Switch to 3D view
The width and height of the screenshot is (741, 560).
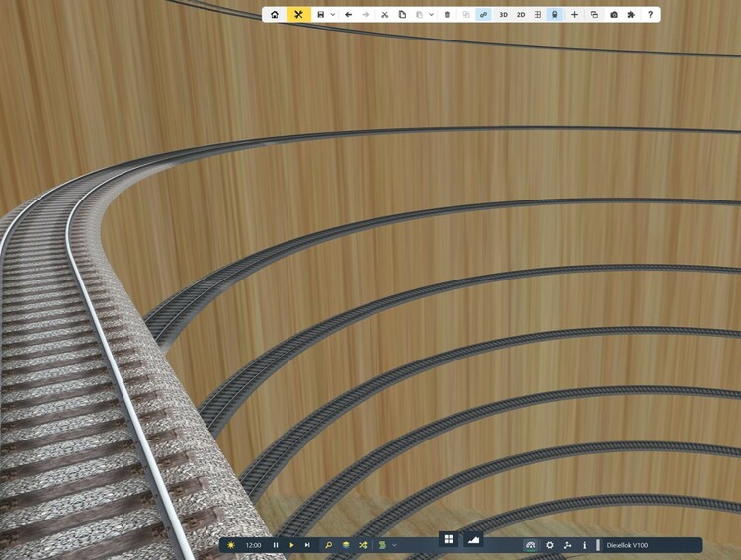click(x=503, y=15)
